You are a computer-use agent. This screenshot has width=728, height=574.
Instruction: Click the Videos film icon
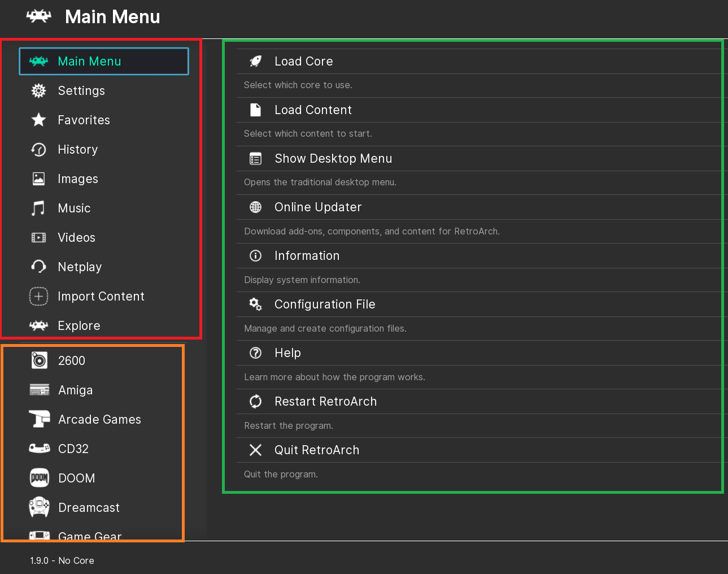(38, 237)
